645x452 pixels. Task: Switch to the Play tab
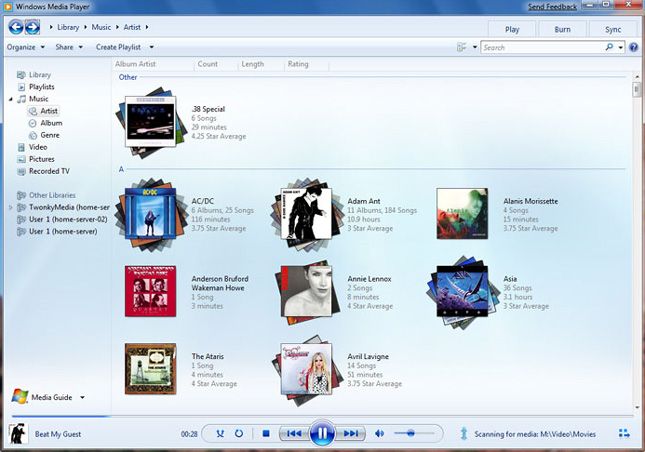click(x=512, y=30)
